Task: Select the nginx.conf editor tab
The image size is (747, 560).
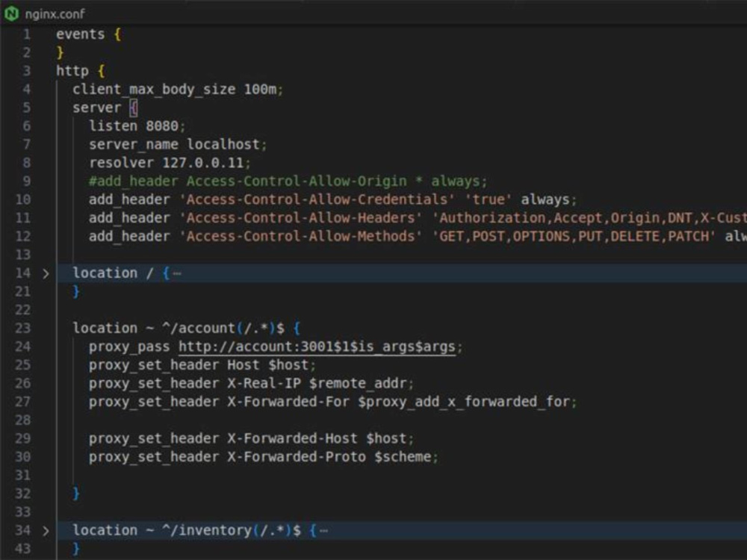Action: tap(45, 13)
